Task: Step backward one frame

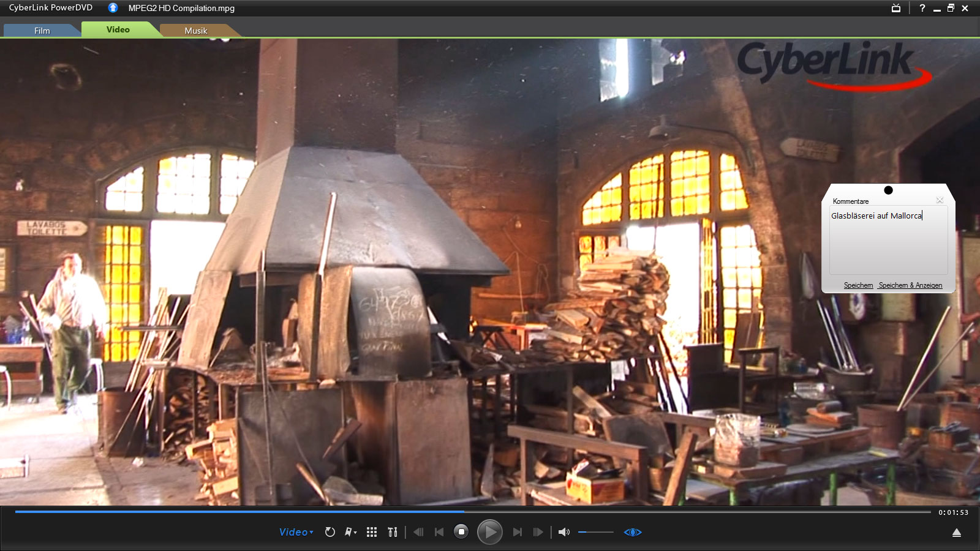Action: [x=418, y=532]
